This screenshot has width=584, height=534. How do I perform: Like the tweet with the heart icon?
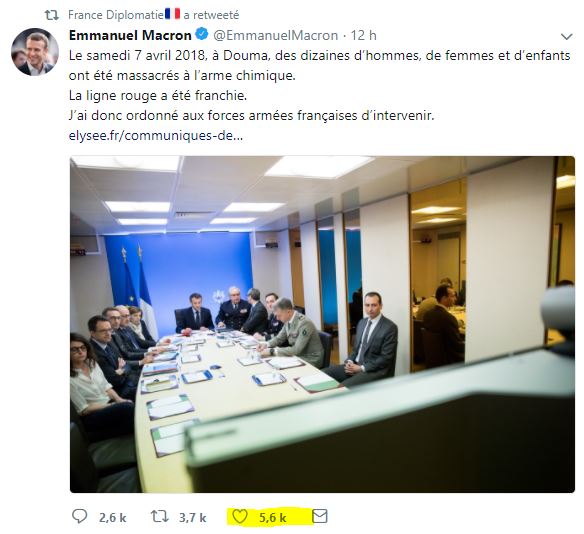coord(240,516)
